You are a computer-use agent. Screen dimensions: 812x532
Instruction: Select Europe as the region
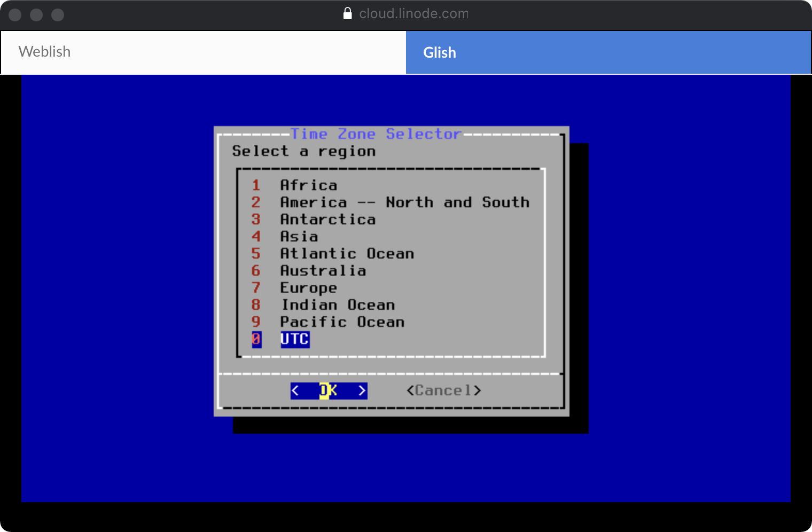click(309, 288)
